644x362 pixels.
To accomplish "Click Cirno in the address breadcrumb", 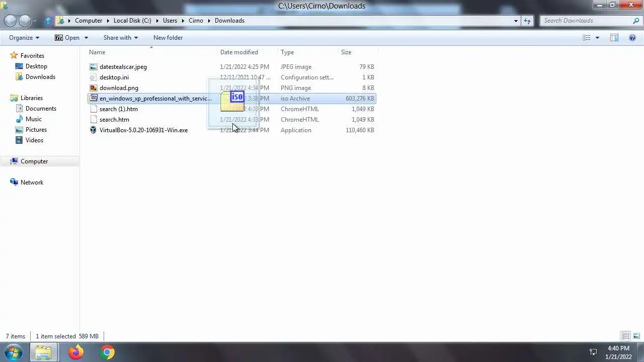I will (196, 21).
